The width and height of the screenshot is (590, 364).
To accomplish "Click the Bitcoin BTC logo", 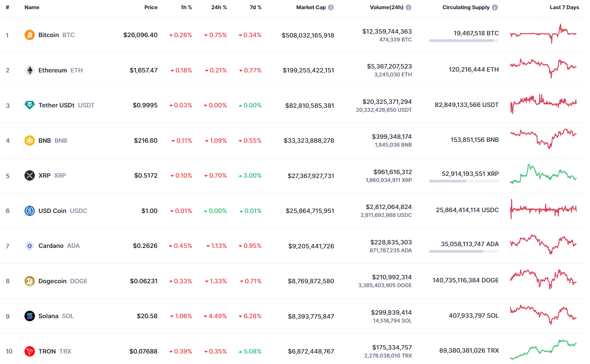I will click(29, 35).
